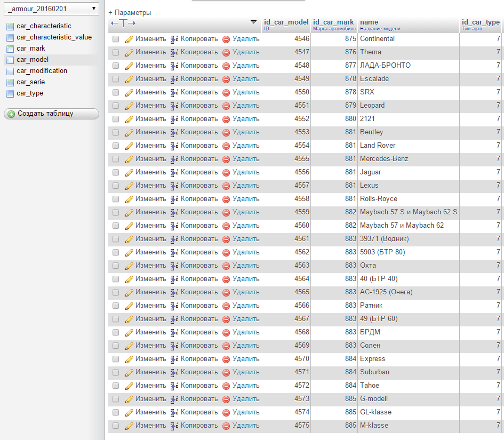
Task: Click the name cell 'Maybach 57 и Maybach 62'
Action: click(x=402, y=226)
